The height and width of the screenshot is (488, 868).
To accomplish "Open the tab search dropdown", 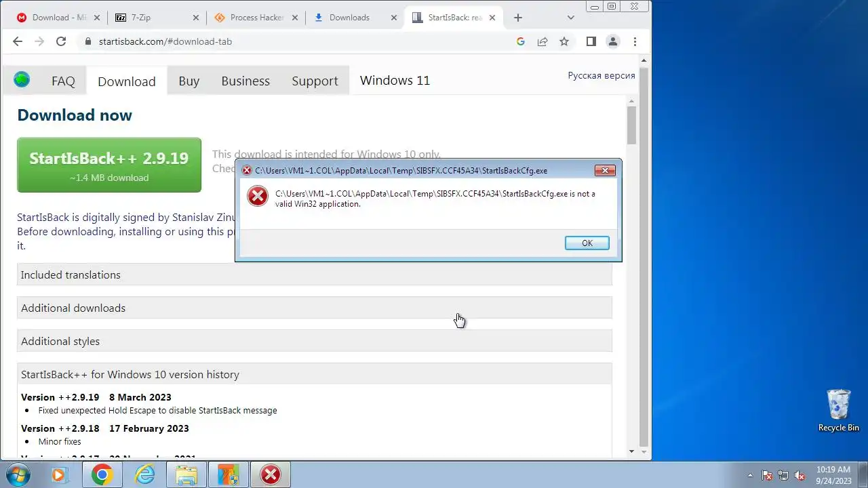I will pyautogui.click(x=570, y=18).
